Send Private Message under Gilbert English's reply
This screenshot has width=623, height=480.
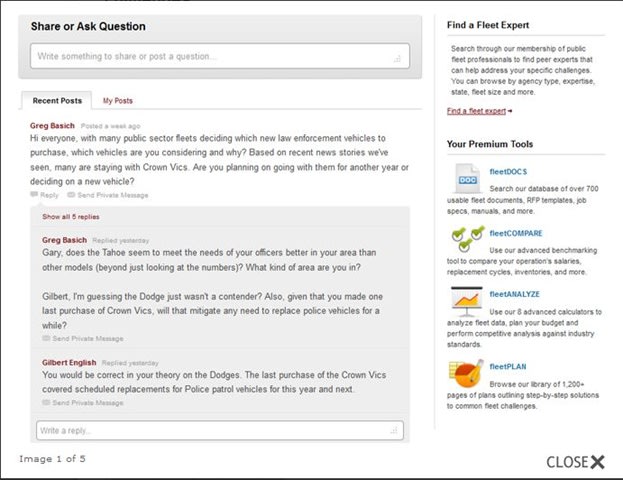coord(88,403)
